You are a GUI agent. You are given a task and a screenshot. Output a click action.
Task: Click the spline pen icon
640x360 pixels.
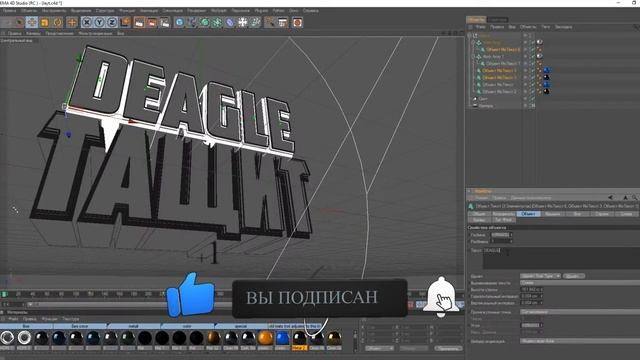click(x=192, y=22)
